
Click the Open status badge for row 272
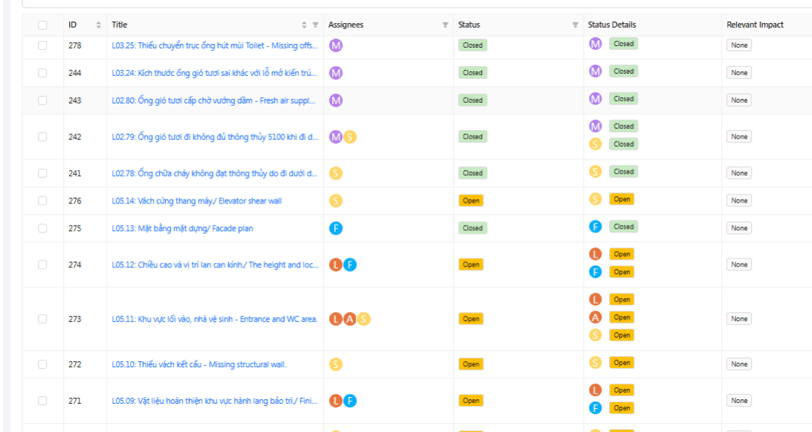click(x=471, y=364)
